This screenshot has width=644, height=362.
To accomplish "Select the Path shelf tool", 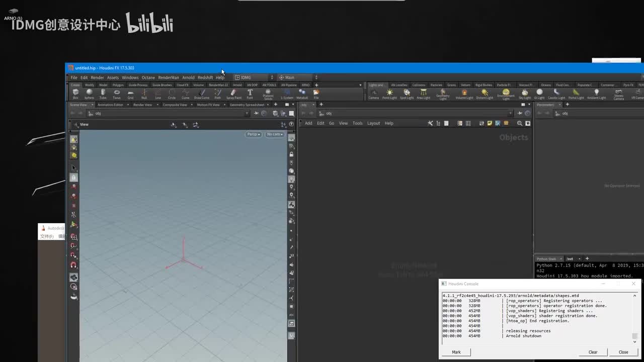I will 217,94.
